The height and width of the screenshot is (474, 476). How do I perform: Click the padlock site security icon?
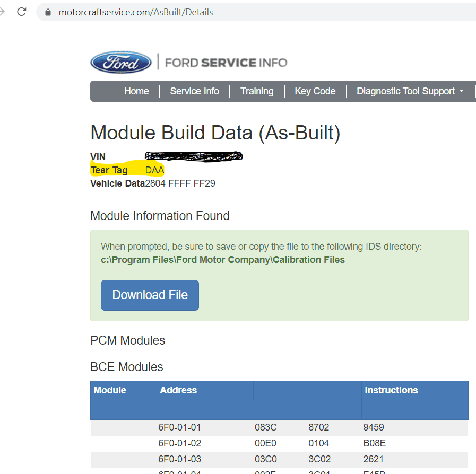pyautogui.click(x=48, y=12)
